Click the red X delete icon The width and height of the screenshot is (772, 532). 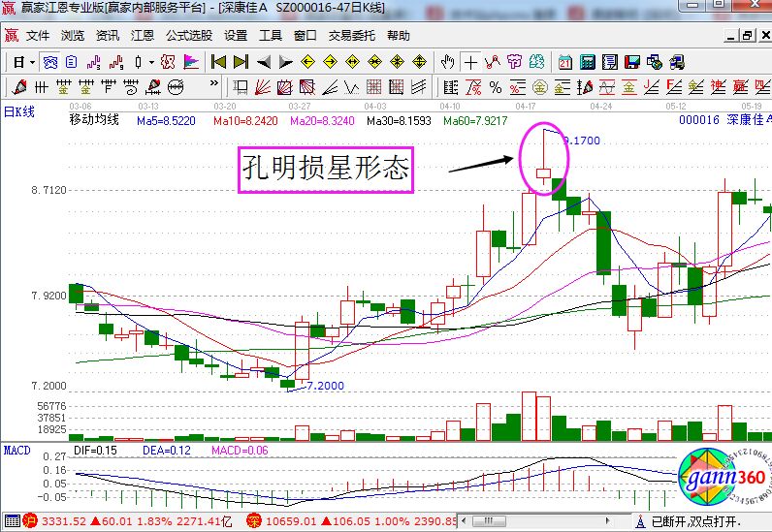(x=168, y=62)
